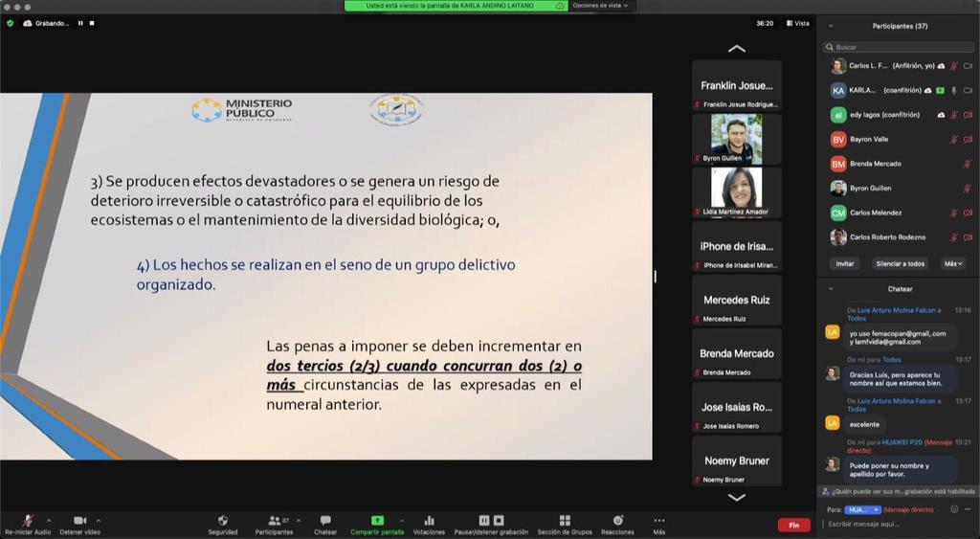Viewport: 980px width, 539px height.
Task: Click KARLA's green screen-sharing indicator icon
Action: coord(940,90)
